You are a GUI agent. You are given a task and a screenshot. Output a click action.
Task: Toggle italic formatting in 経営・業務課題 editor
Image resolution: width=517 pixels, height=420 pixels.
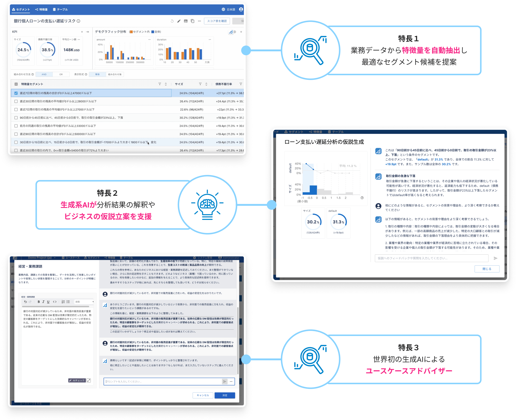pos(43,302)
